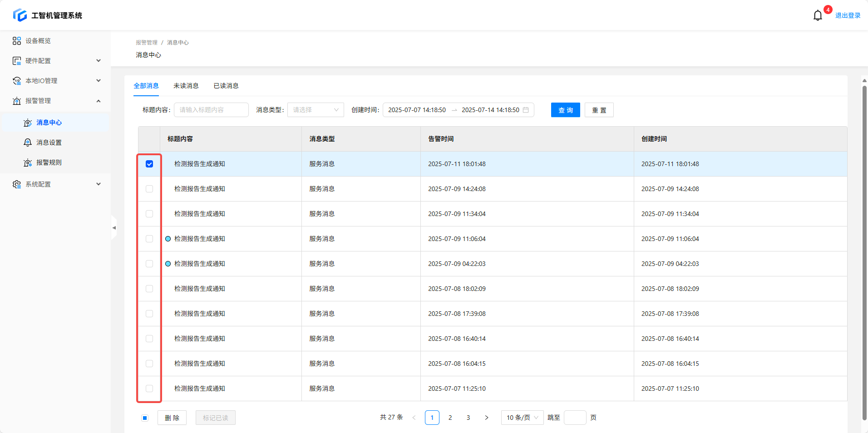Click the 报警规则 sidebar icon
The height and width of the screenshot is (433, 868).
pyautogui.click(x=28, y=162)
